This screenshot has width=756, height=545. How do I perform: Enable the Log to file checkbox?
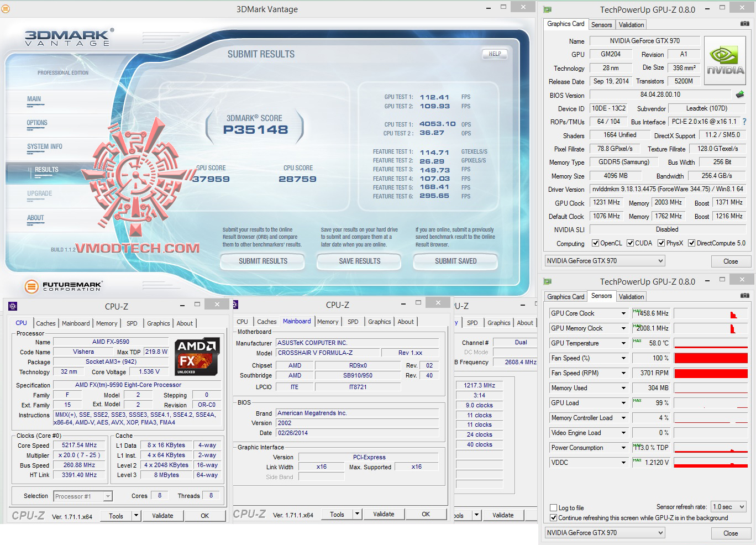point(554,508)
